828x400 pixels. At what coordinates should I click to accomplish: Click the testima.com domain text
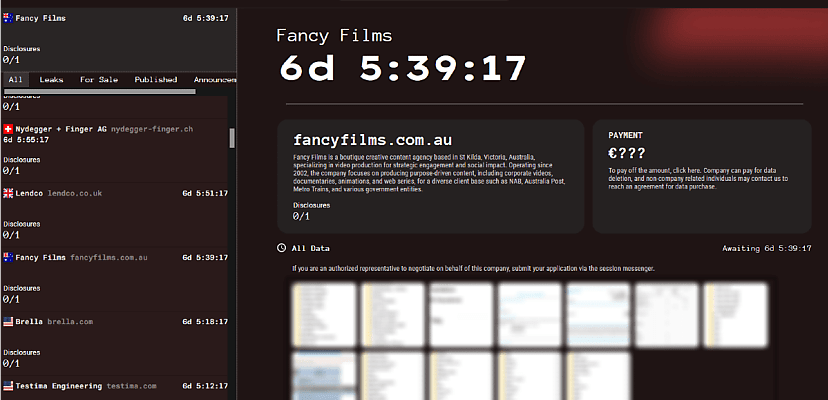click(131, 386)
